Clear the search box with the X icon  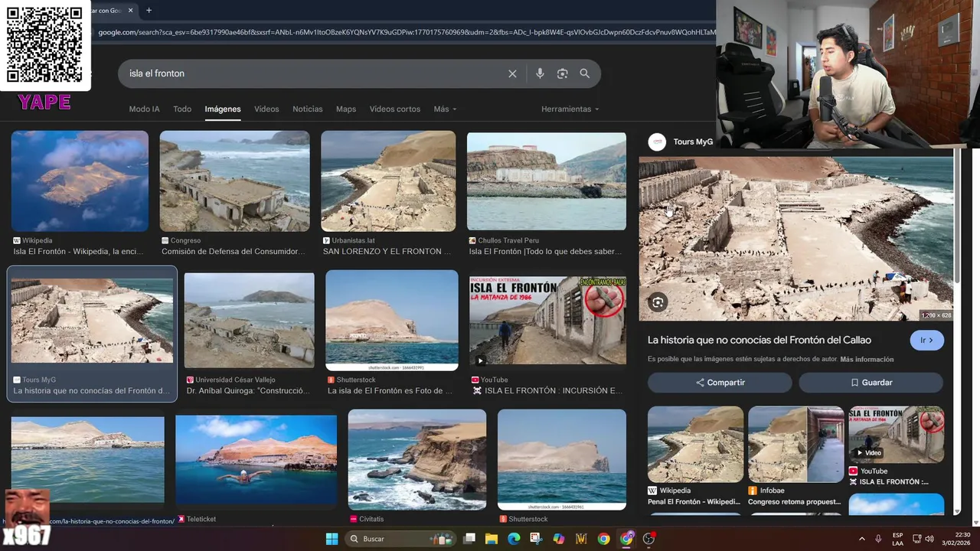coord(512,73)
